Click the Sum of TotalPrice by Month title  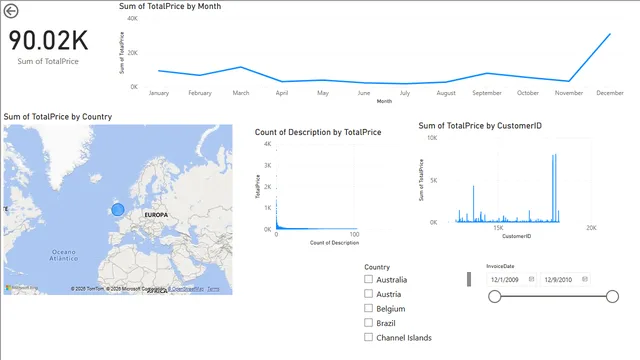(x=170, y=6)
